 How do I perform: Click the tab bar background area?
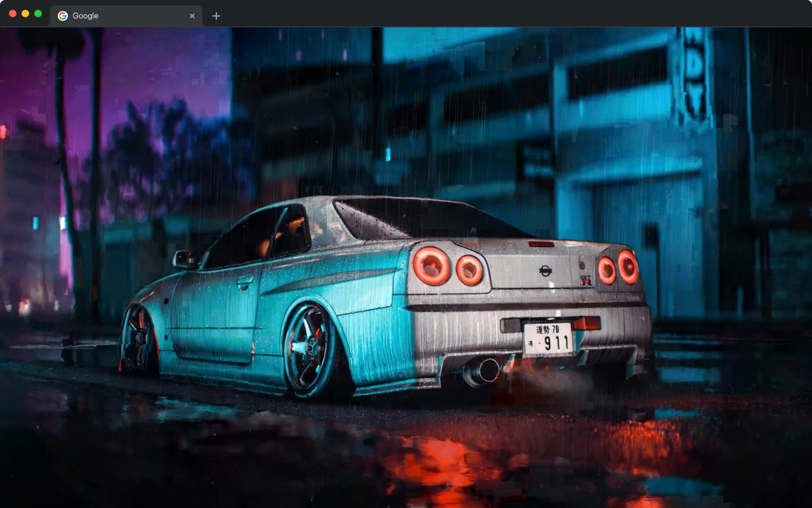pos(444,15)
